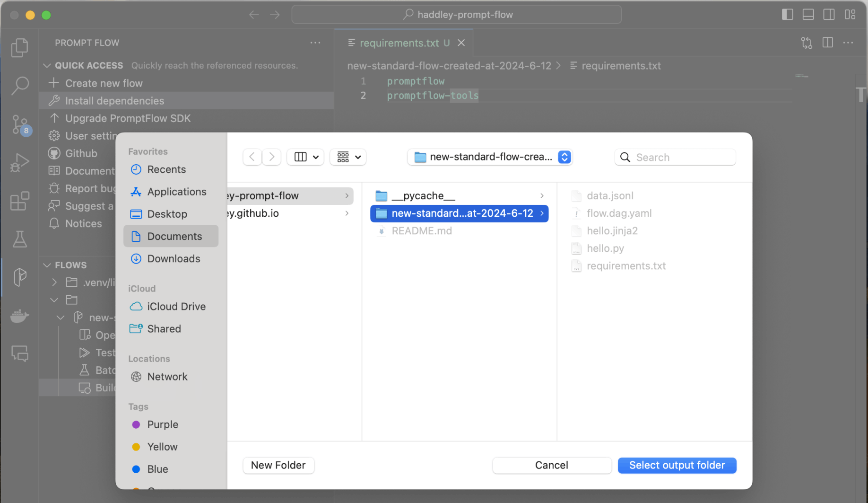Screen dimensions: 868x503
Task: Toggle the bottom panel layout icon
Action: click(808, 15)
